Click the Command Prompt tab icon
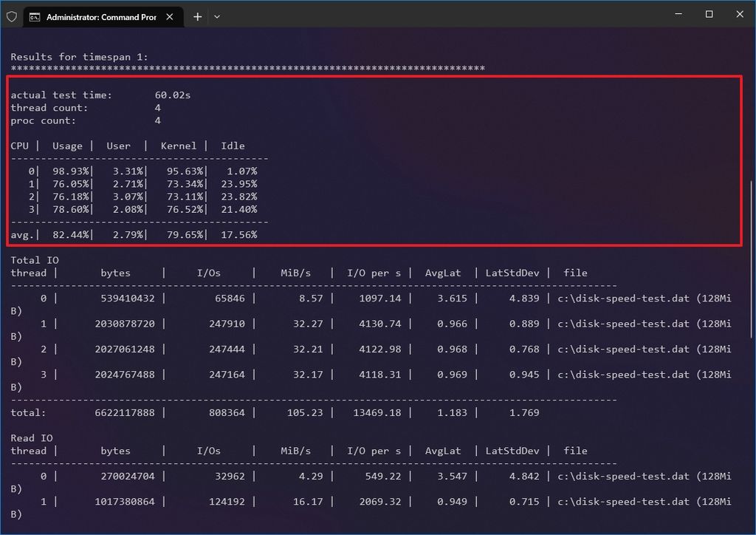This screenshot has height=535, width=756. click(35, 18)
